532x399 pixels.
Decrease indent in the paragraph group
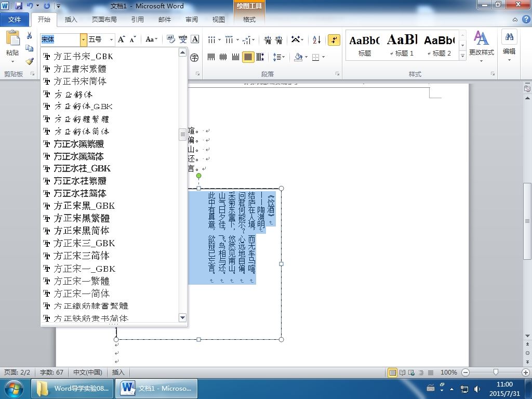(268, 40)
